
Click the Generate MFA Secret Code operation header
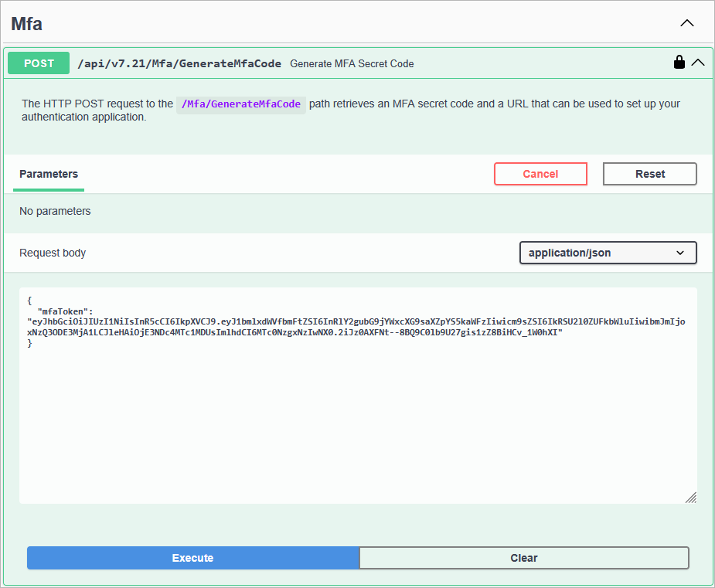point(352,63)
